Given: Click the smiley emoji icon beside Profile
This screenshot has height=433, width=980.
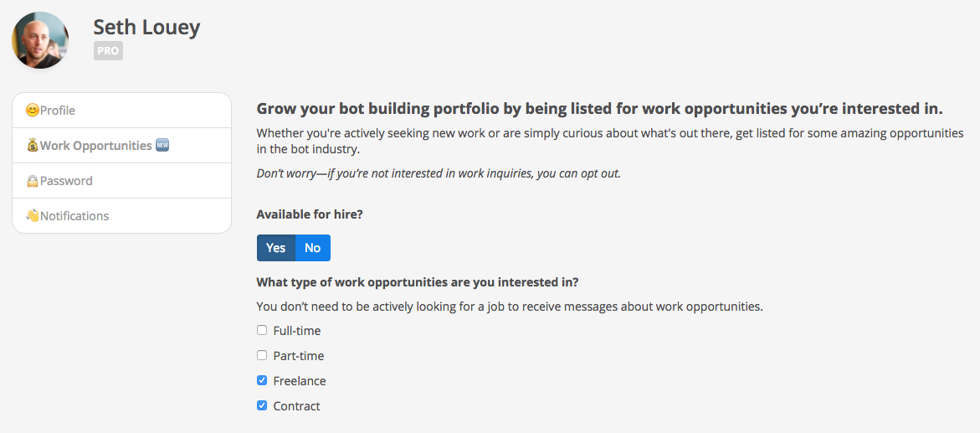Looking at the screenshot, I should [33, 111].
